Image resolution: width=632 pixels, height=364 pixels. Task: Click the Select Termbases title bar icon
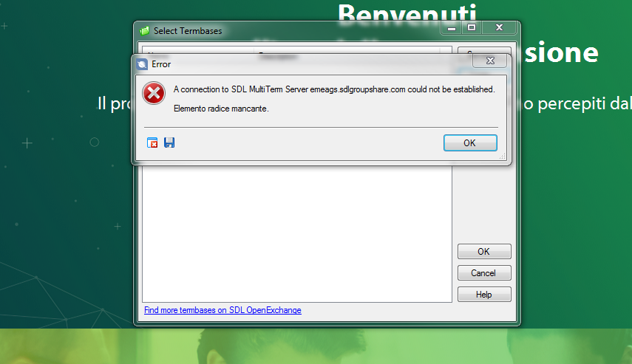pos(144,31)
